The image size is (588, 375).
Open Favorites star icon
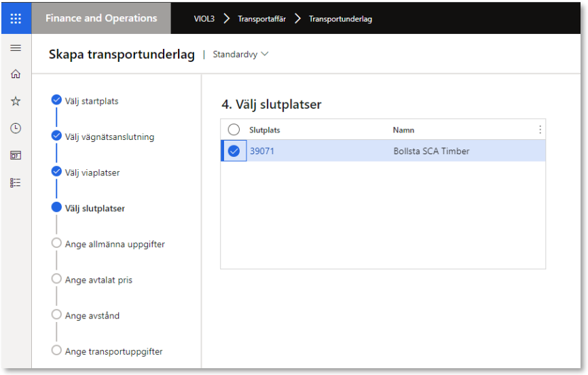pos(16,101)
